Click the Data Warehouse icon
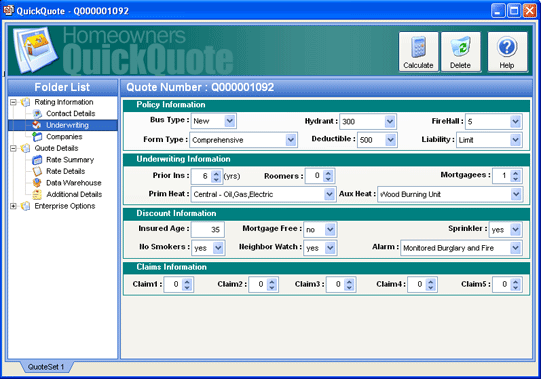 tap(37, 183)
